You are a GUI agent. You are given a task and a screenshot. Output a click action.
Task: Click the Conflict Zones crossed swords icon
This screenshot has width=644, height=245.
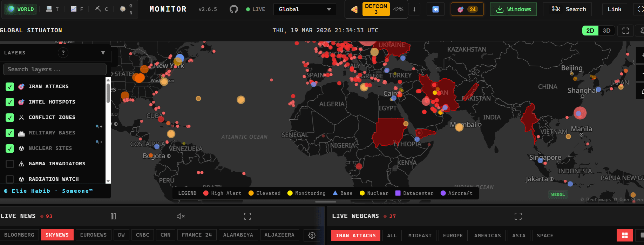21,117
